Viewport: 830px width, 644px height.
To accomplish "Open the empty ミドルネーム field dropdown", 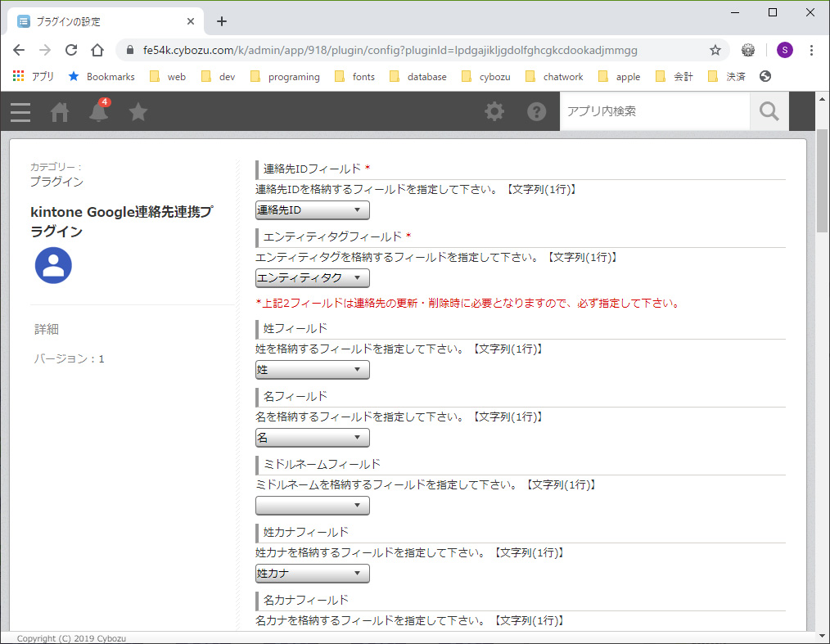I will [x=313, y=506].
